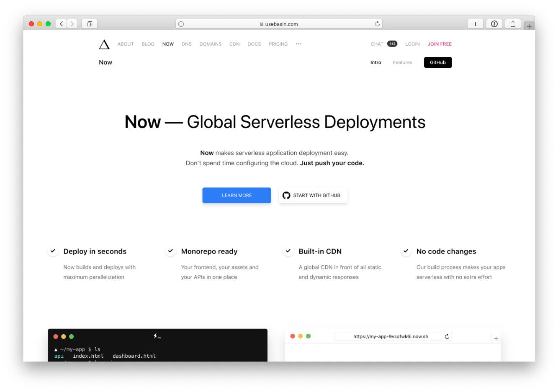The height and width of the screenshot is (392, 558).
Task: Expand the three-dots more menu
Action: pyautogui.click(x=298, y=44)
